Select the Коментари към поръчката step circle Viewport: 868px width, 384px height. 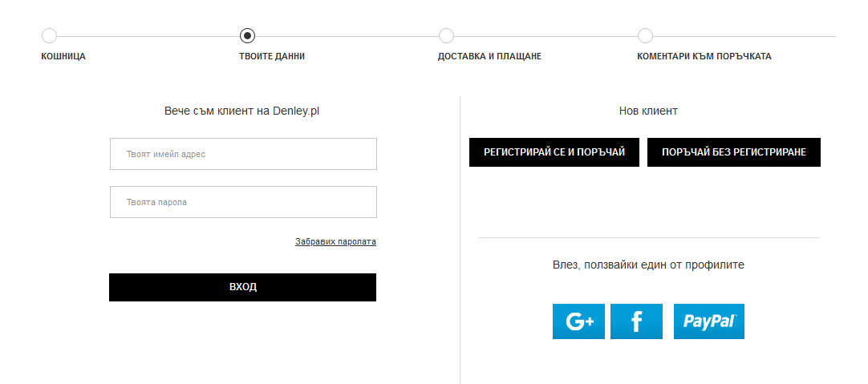click(x=645, y=36)
